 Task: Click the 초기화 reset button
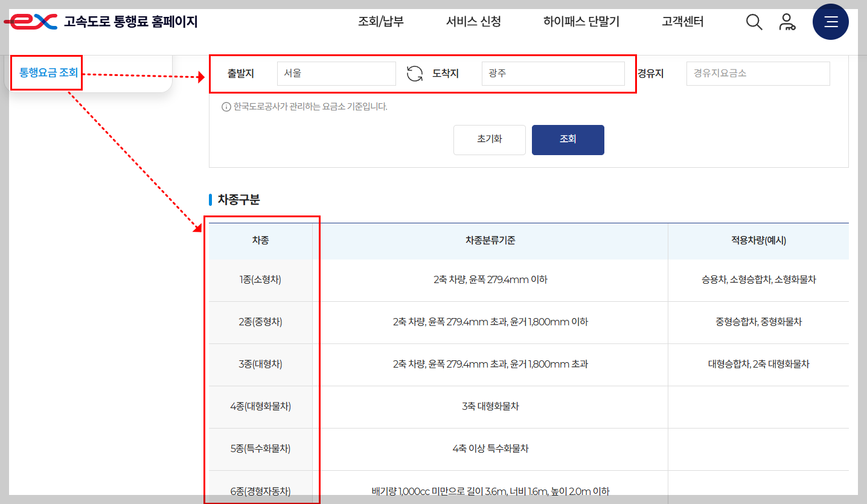tap(490, 139)
